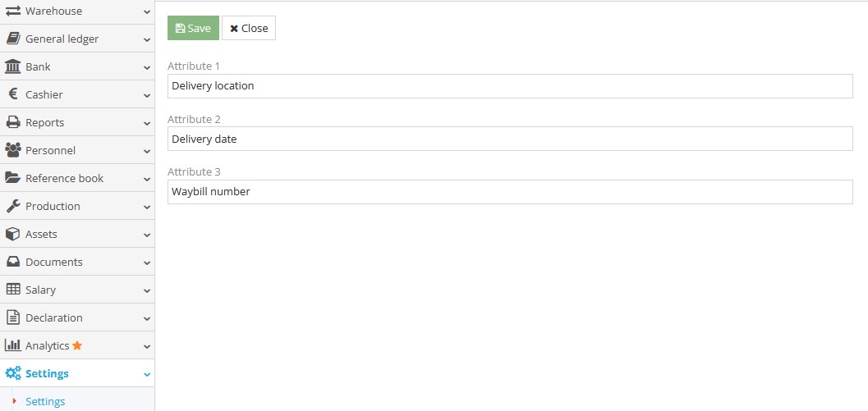868x411 pixels.
Task: Click the General ledger book icon
Action: point(13,39)
